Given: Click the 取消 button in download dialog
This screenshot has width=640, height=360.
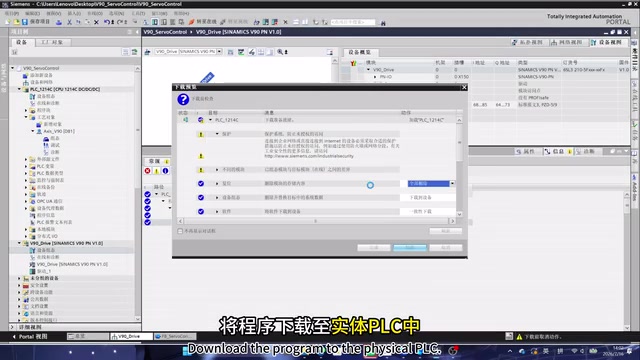Looking at the screenshot, I should click(446, 248).
